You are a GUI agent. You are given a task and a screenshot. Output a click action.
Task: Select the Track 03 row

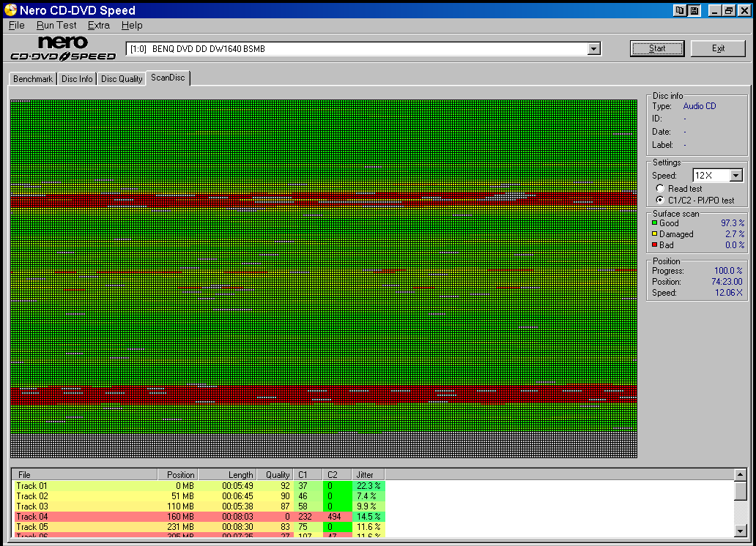[x=199, y=506]
